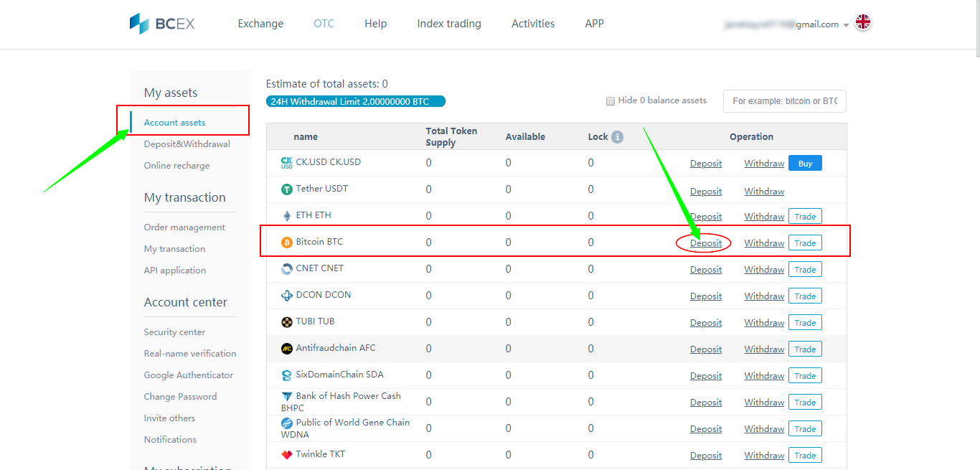980x470 pixels.
Task: Click the SixDomainChain SDA coin icon
Action: (287, 375)
